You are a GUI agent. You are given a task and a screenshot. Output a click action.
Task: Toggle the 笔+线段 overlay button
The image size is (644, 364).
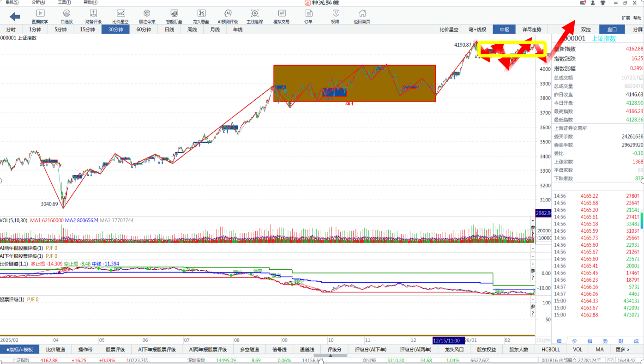pyautogui.click(x=477, y=30)
